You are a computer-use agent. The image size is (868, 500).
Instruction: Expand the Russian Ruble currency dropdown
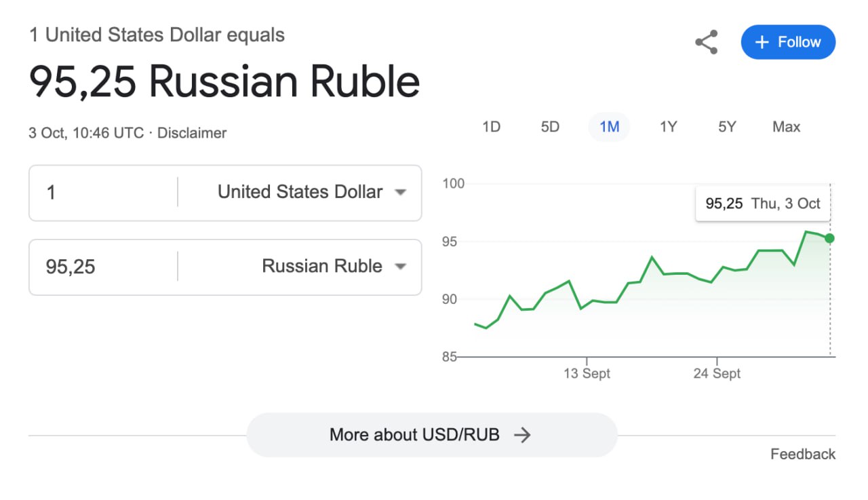(x=300, y=266)
